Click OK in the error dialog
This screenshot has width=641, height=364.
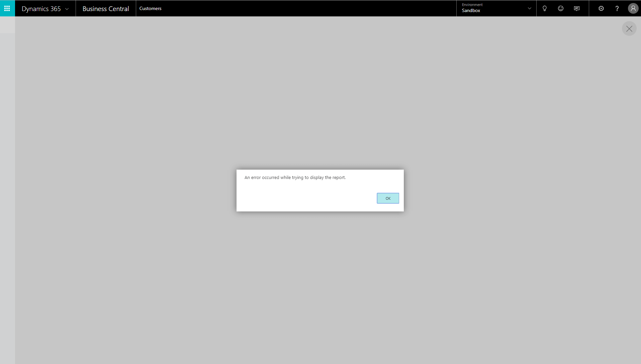tap(388, 198)
